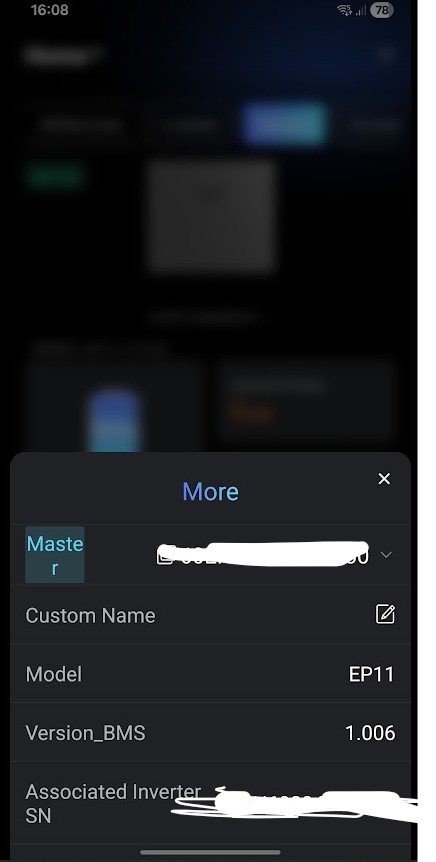Tap the Associated Inverter SN label
436x862 pixels.
pos(113,804)
